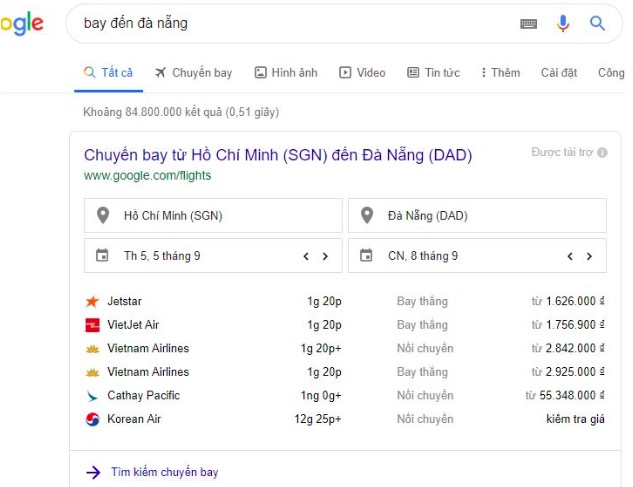Click the Google logo
Image resolution: width=633 pixels, height=487 pixels.
pos(22,23)
